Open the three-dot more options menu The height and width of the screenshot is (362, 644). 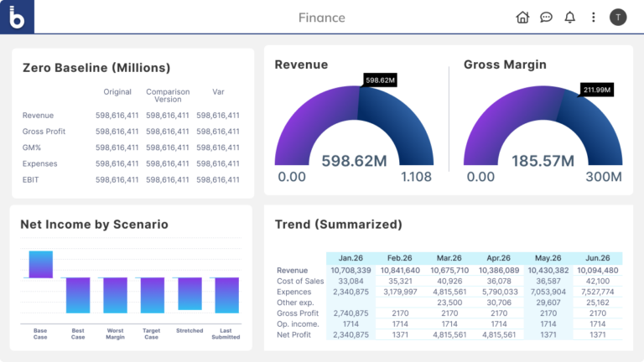[x=594, y=18]
